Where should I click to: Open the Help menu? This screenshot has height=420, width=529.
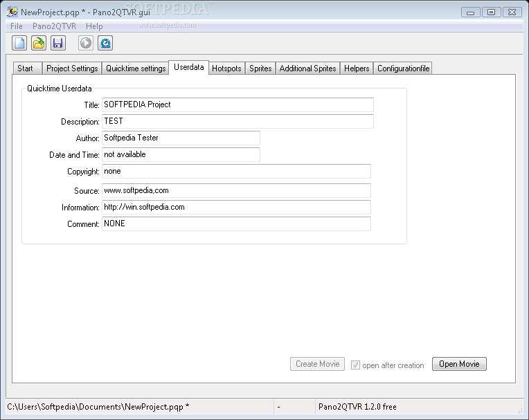[94, 26]
